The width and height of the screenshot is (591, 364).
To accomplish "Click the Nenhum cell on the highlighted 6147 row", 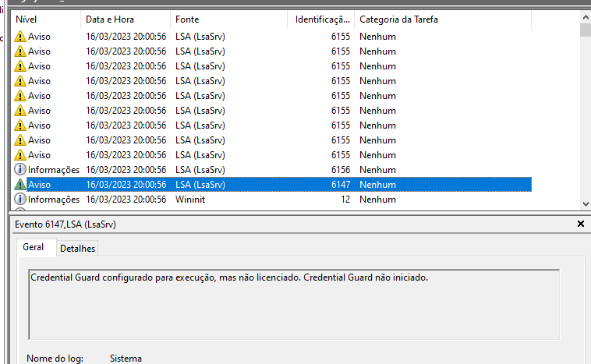I will click(x=377, y=185).
